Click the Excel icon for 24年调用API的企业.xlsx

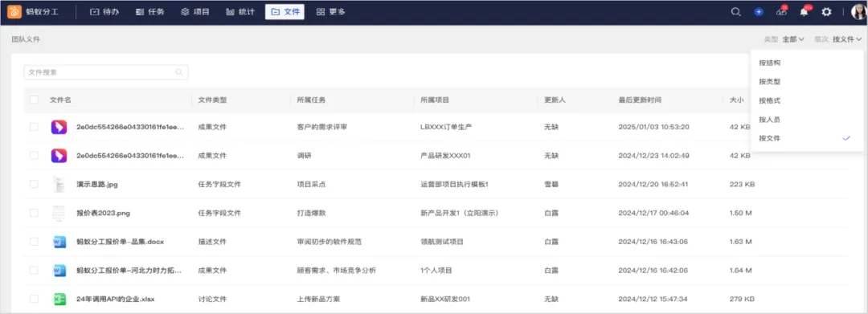click(59, 299)
